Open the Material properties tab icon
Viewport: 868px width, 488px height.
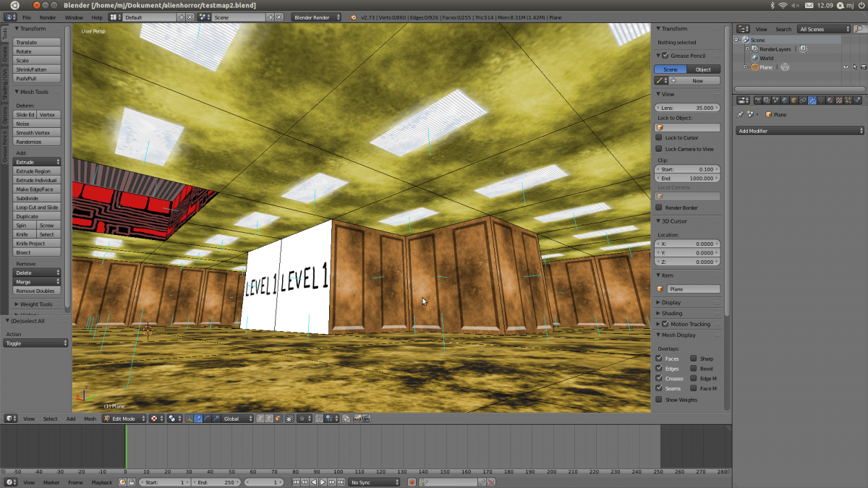(x=830, y=100)
